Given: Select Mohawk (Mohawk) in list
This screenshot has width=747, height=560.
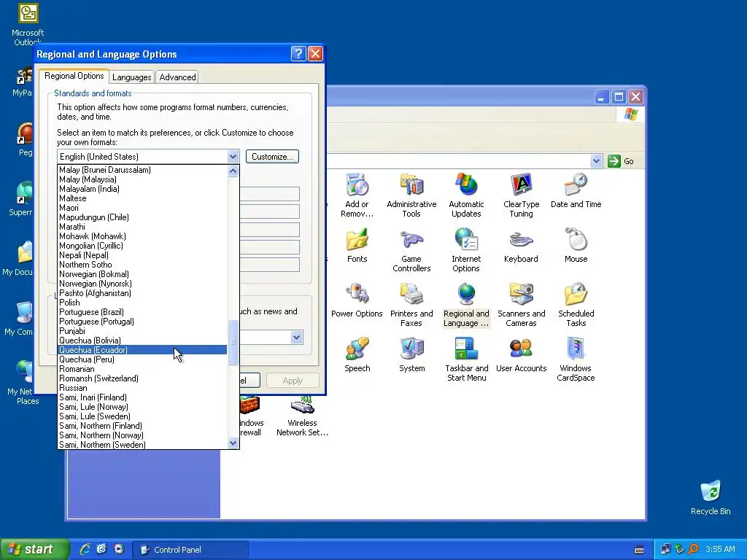Looking at the screenshot, I should pos(142,236).
